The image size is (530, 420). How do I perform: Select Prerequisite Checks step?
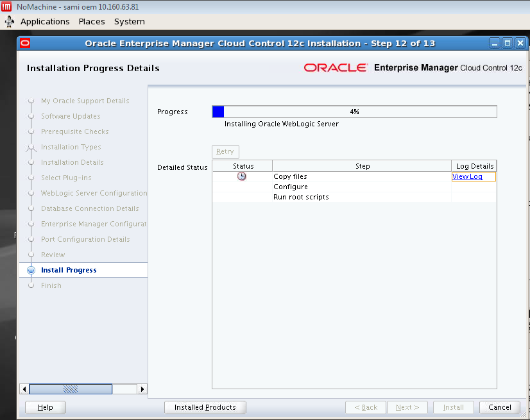pos(74,131)
